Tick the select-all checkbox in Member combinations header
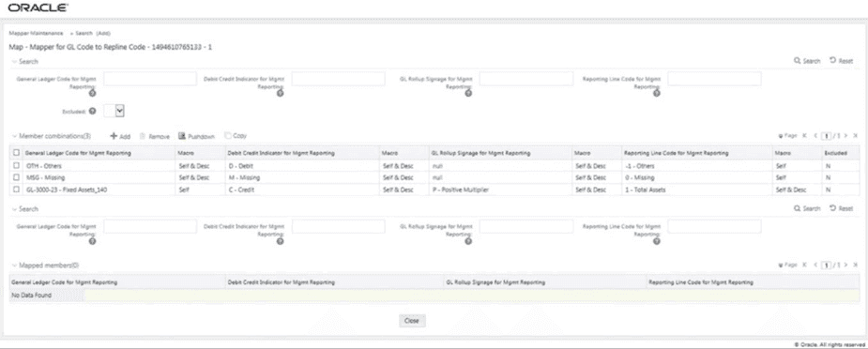Screen dimensions: 868x349 [16, 153]
